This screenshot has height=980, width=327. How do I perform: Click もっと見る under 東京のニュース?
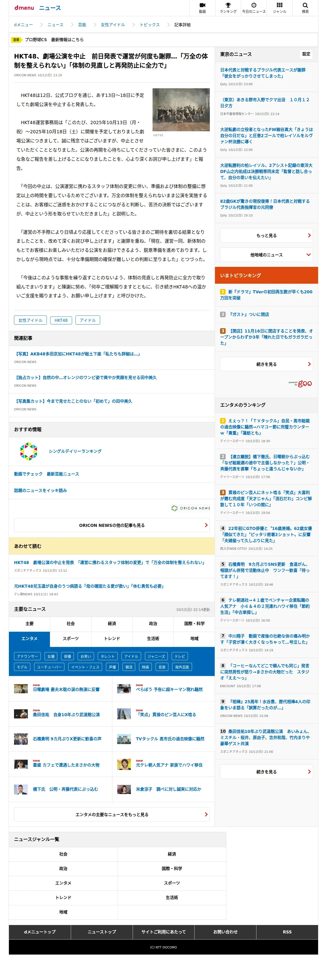[x=266, y=235]
